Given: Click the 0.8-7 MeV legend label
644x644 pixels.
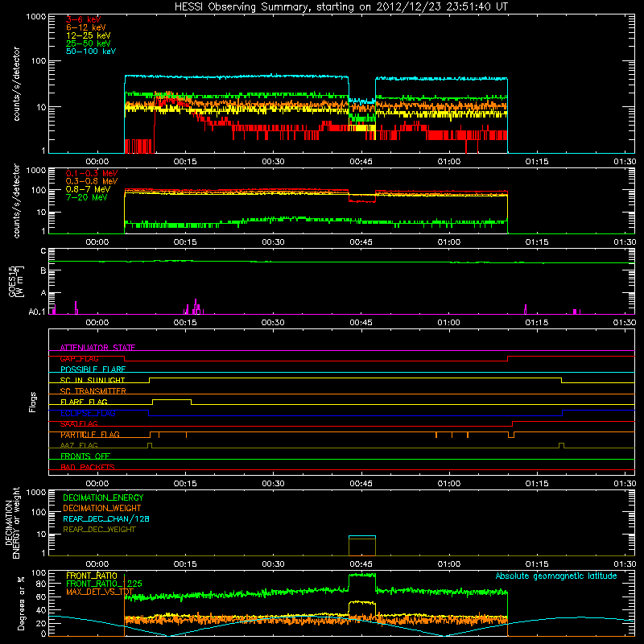Looking at the screenshot, I should [88, 189].
